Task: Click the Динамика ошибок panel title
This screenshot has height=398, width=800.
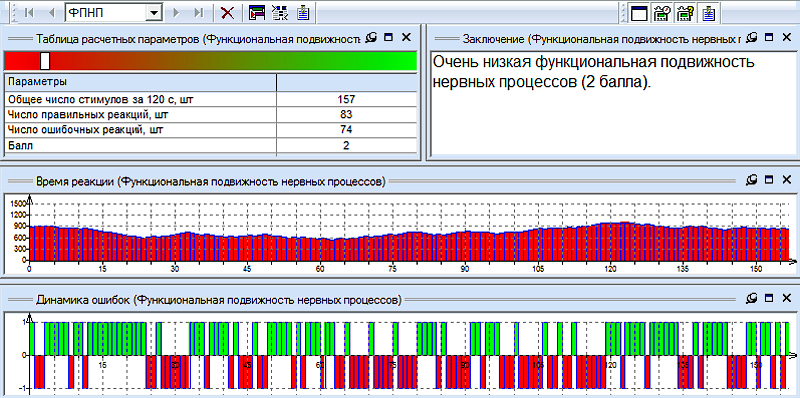Action: point(219,300)
